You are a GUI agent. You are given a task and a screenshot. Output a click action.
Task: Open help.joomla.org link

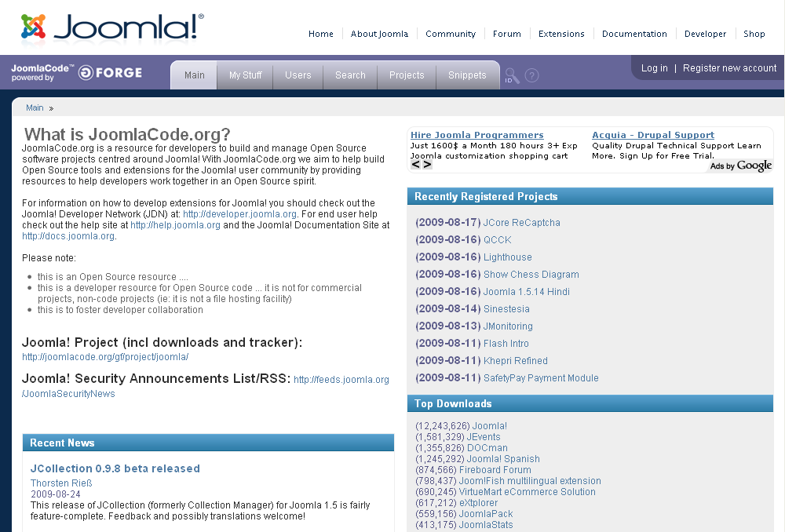coord(175,225)
